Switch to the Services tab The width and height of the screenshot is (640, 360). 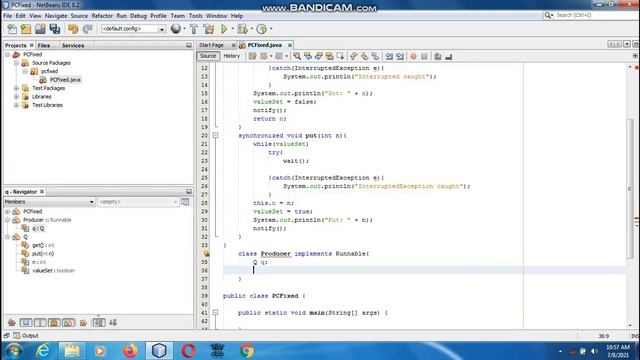[x=73, y=45]
